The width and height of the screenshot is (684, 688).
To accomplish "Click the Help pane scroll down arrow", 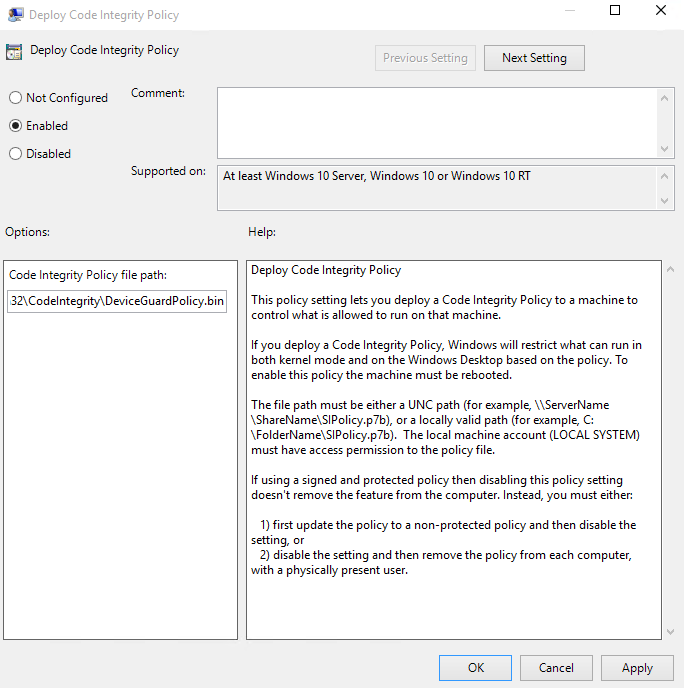I will coord(669,631).
